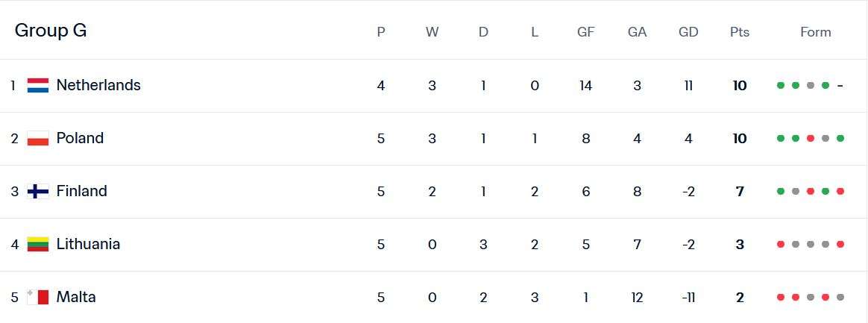
Task: Click the Lithuania flag icon
Action: (38, 245)
